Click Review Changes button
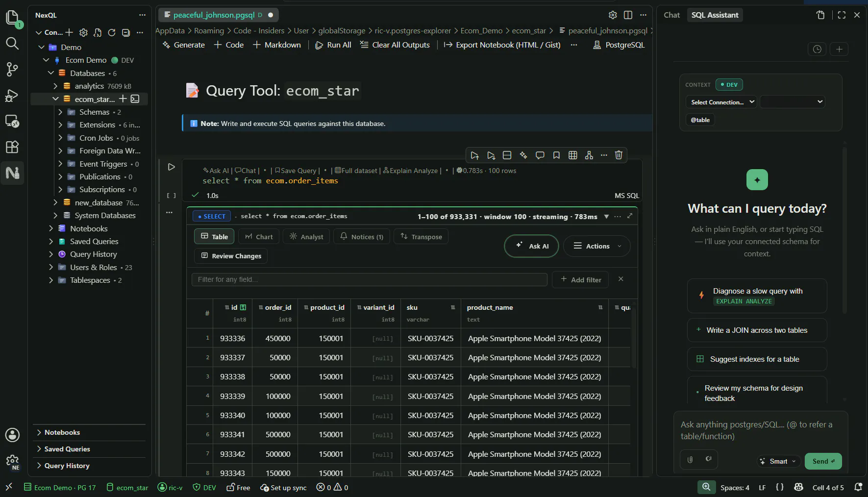The width and height of the screenshot is (868, 497). [231, 256]
